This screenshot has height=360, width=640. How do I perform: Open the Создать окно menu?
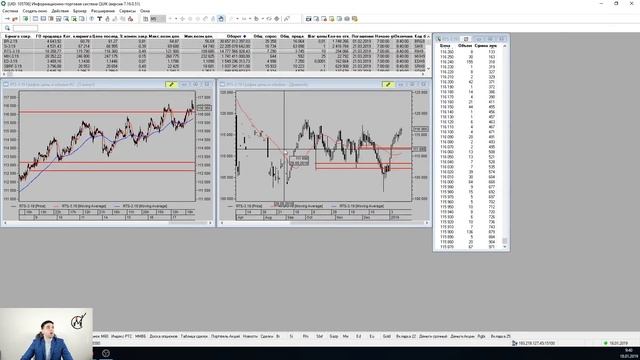tap(35, 11)
